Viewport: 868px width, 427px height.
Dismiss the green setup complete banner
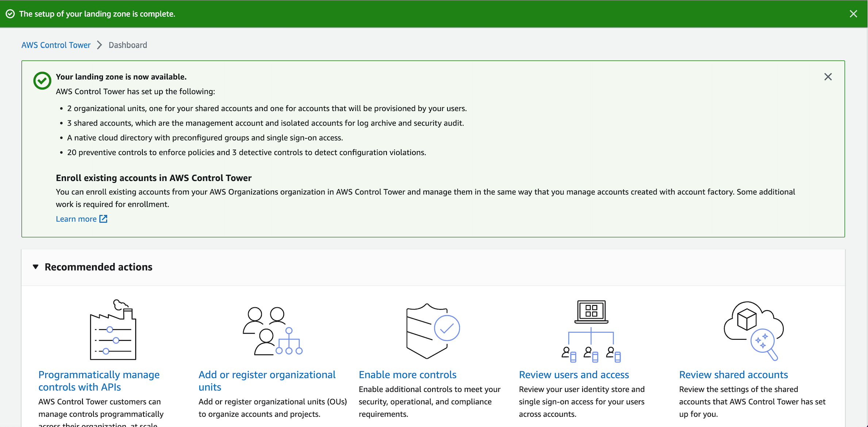click(x=853, y=14)
